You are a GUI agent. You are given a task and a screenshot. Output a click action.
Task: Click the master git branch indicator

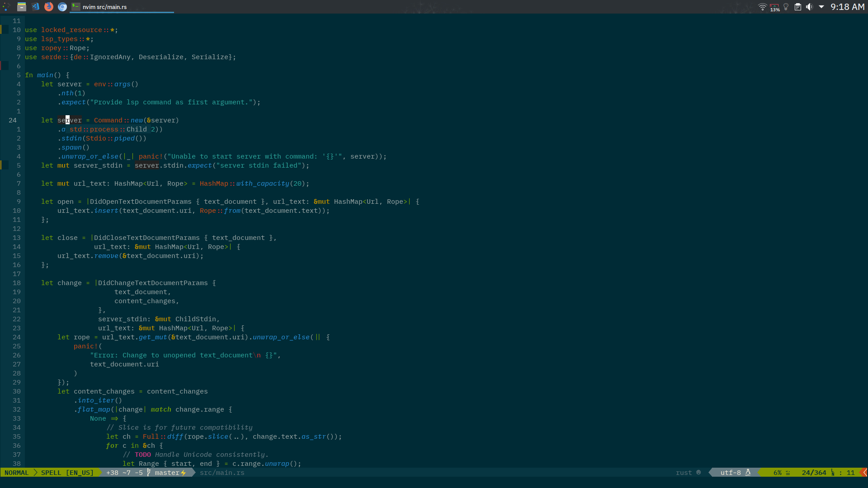pyautogui.click(x=167, y=473)
